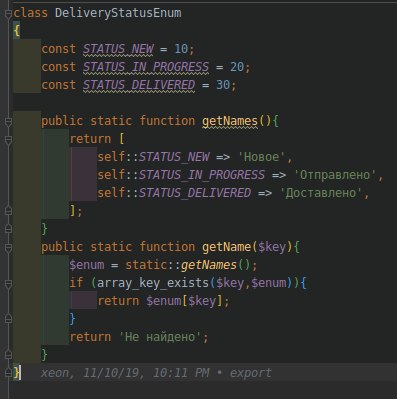Click getNames in its function declaration
The width and height of the screenshot is (397, 399).
click(230, 121)
